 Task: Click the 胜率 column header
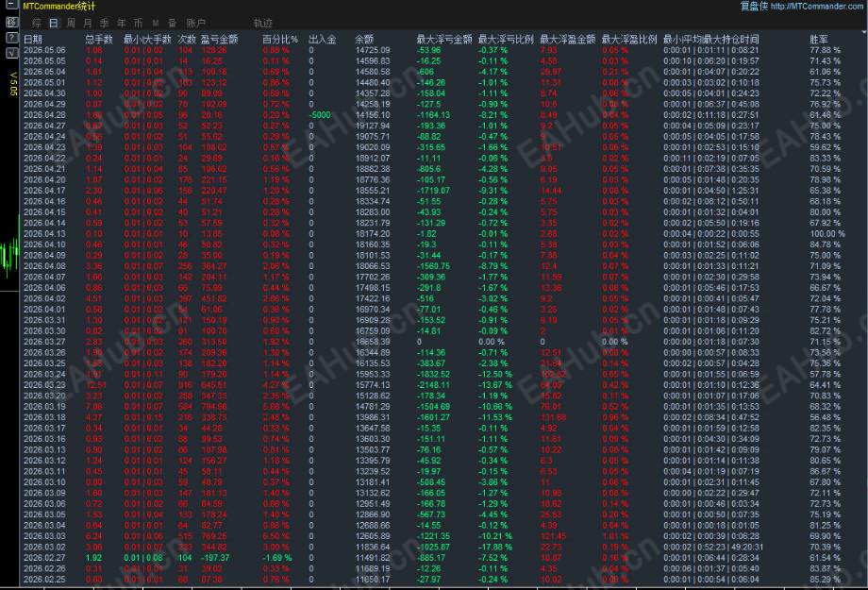(819, 40)
